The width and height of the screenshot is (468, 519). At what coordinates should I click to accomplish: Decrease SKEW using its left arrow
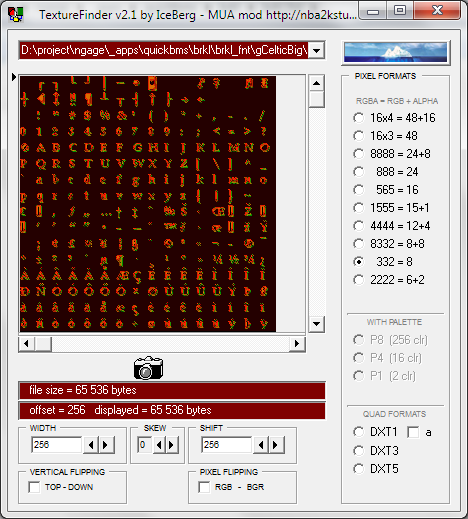click(159, 445)
